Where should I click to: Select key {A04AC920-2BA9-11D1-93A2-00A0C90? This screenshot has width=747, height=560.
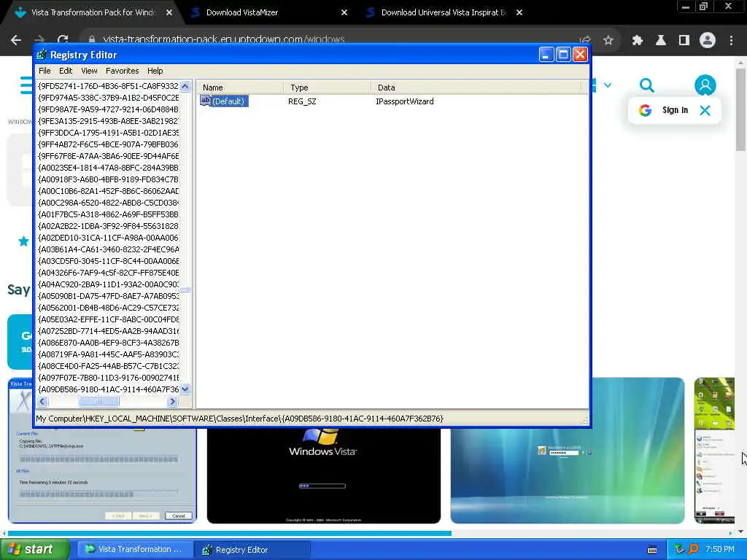108,284
